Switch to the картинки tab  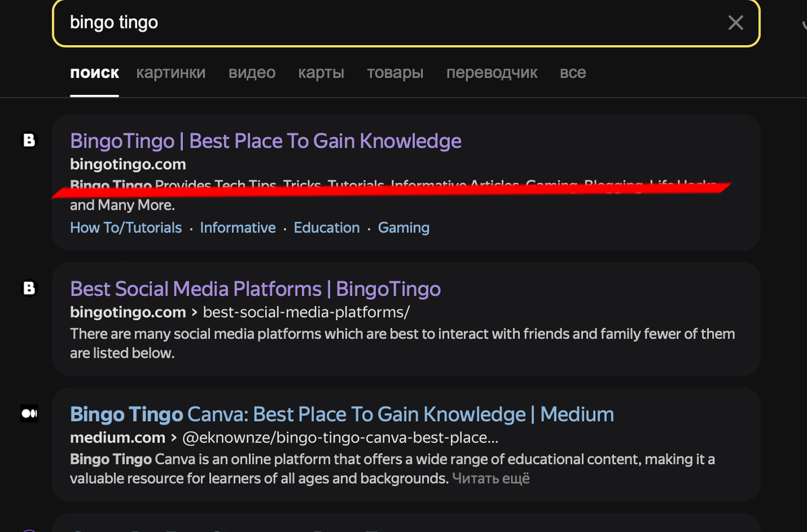pos(171,73)
